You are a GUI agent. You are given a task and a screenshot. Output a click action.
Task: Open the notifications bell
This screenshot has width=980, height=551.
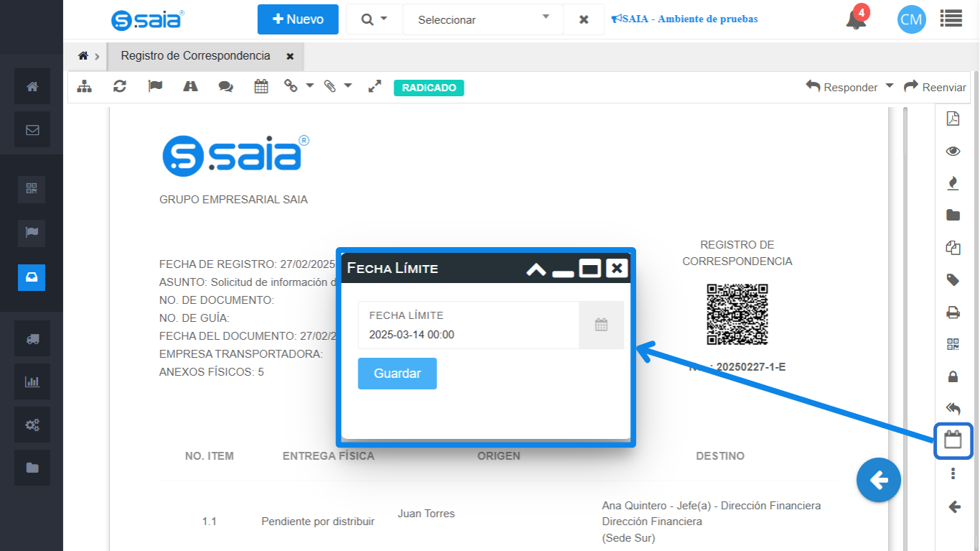pos(855,20)
